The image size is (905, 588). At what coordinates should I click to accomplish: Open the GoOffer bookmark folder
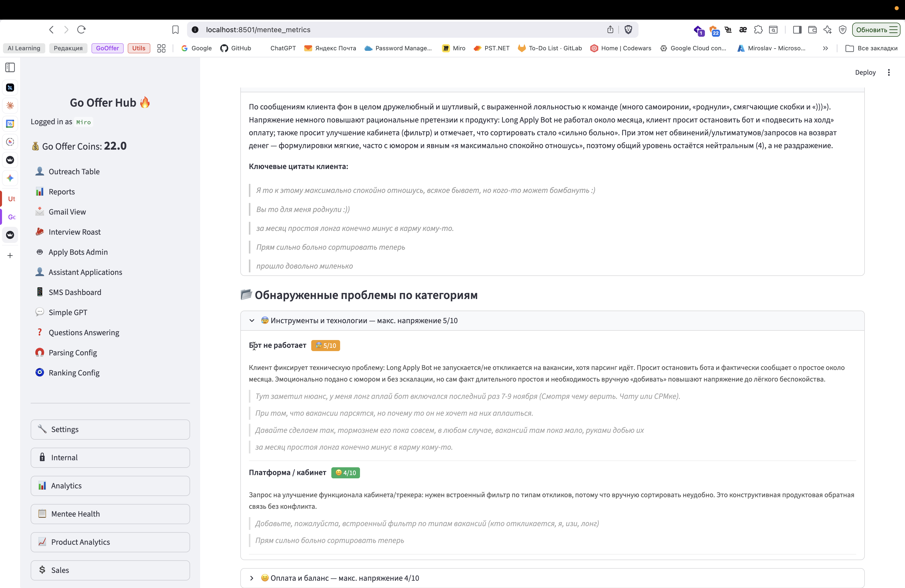pos(107,48)
